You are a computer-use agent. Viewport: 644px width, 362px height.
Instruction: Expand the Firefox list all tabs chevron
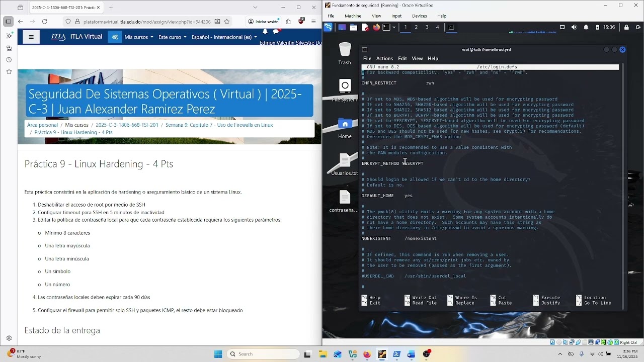click(x=255, y=8)
